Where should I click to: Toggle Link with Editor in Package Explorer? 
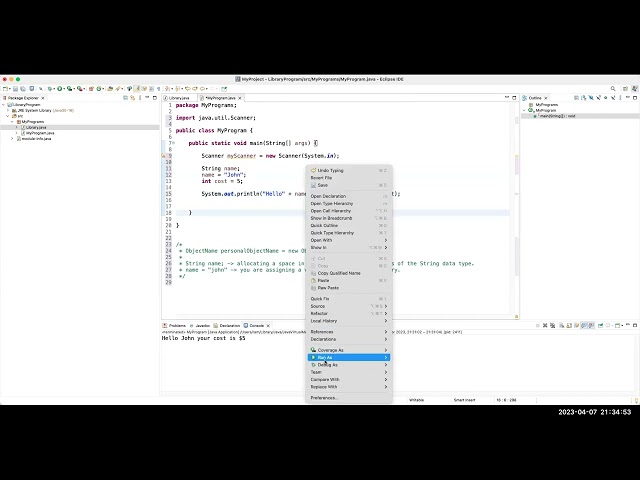132,98
